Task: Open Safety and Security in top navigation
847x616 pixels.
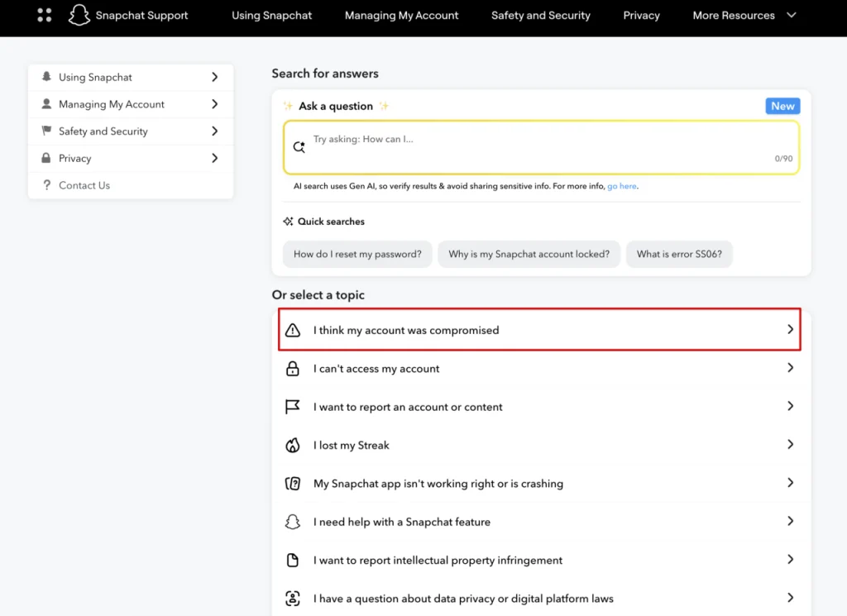Action: pyautogui.click(x=541, y=16)
